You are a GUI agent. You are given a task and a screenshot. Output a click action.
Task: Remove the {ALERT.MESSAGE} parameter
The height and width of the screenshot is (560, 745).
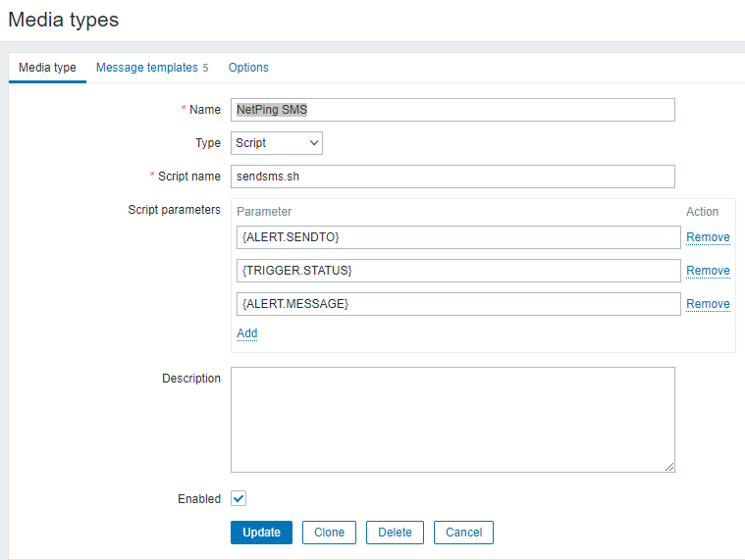707,304
